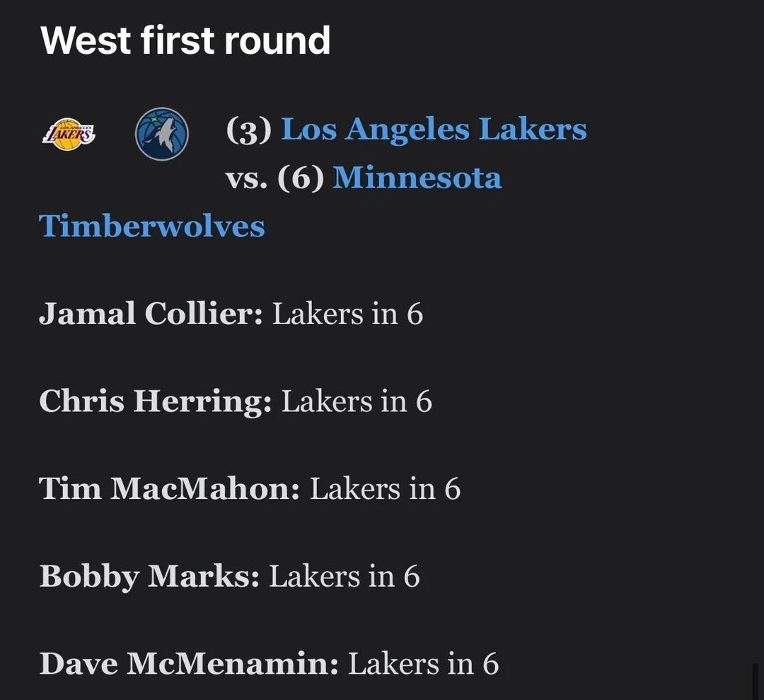Open the Los Angeles Lakers team link
764x700 pixels.
coord(434,130)
